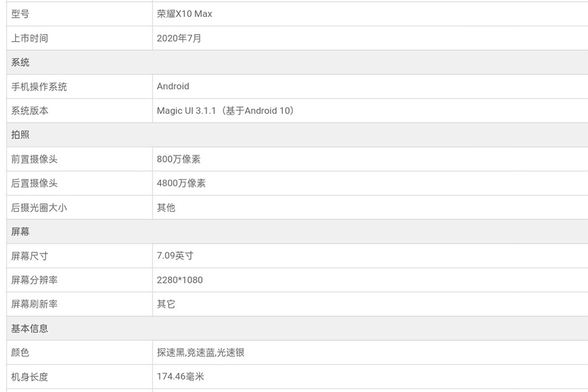Click the 174.46毫米 body length value

pos(180,376)
